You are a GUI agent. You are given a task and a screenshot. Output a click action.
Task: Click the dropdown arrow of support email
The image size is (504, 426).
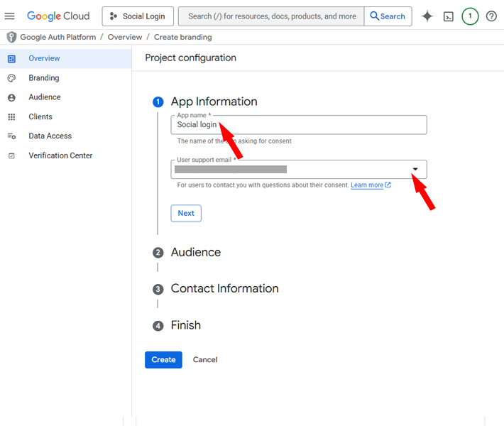tap(415, 169)
